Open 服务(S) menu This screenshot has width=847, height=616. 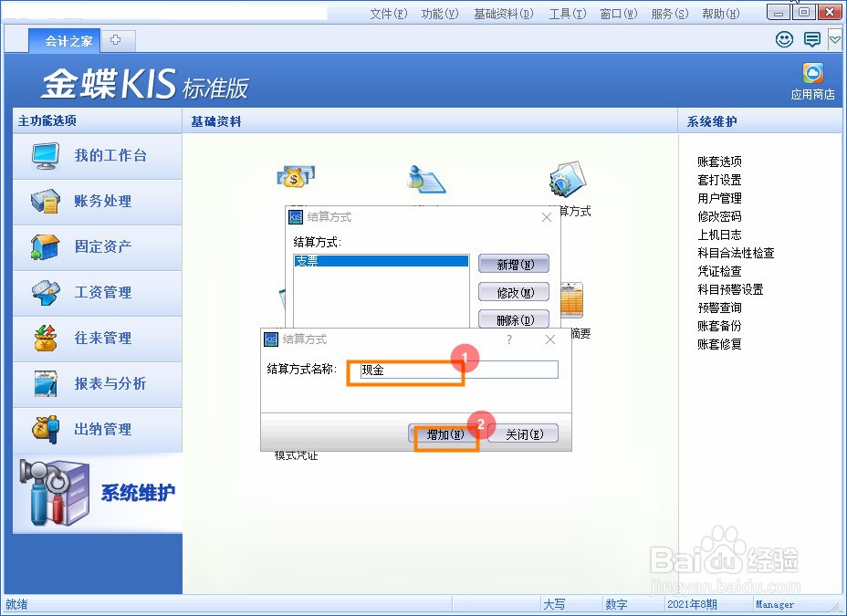(x=670, y=14)
